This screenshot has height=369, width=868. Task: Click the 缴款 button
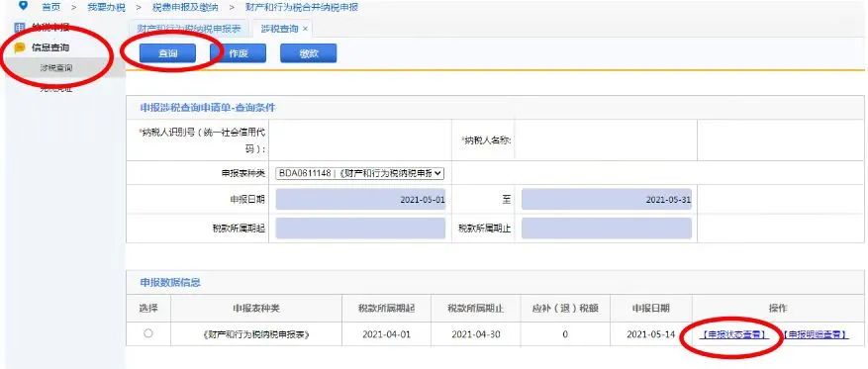click(x=309, y=53)
